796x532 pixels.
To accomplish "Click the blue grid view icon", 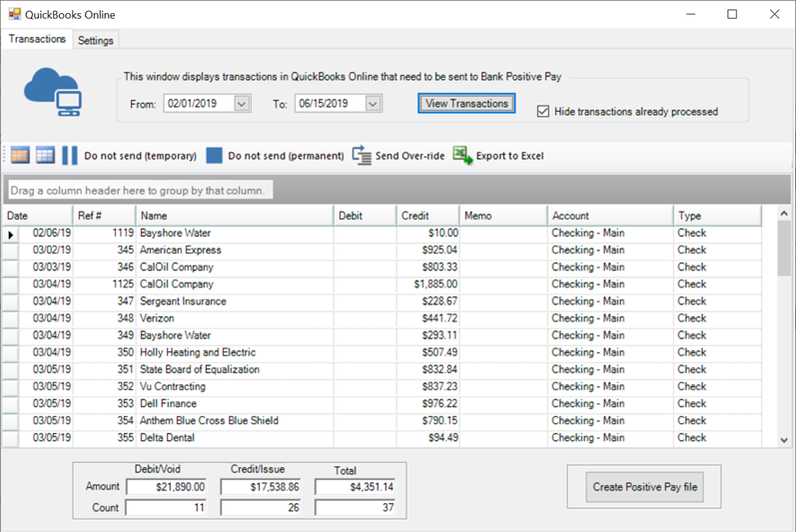I will click(45, 155).
